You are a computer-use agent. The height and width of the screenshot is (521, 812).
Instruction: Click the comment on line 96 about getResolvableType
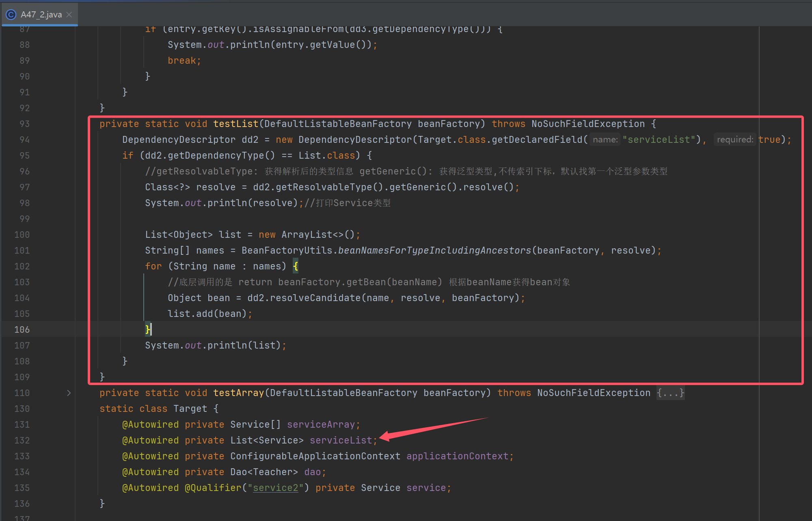406,171
